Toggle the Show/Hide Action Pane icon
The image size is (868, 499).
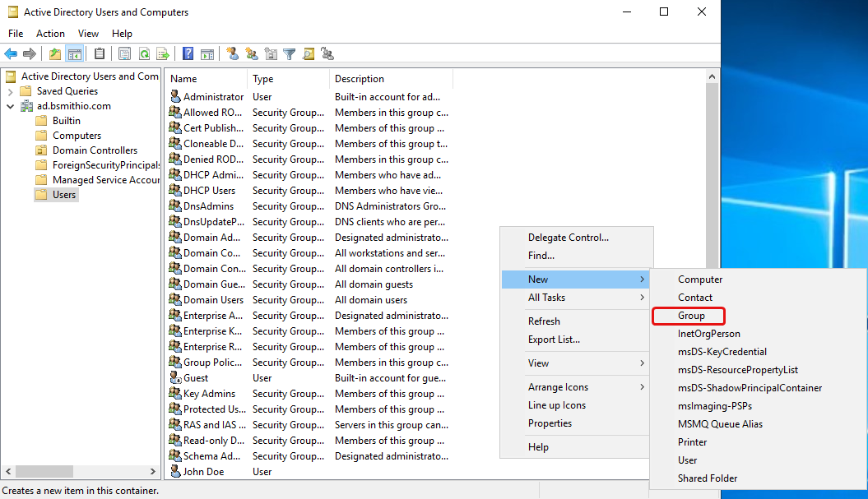pyautogui.click(x=207, y=53)
